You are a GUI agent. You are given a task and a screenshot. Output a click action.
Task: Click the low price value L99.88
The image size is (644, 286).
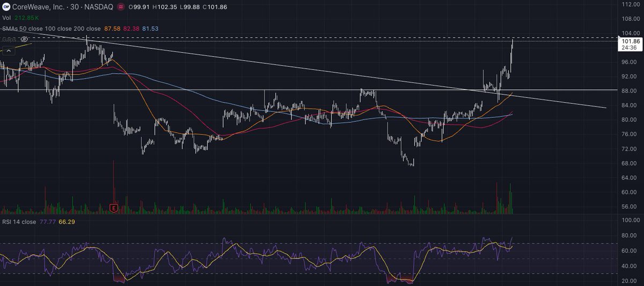tap(190, 6)
